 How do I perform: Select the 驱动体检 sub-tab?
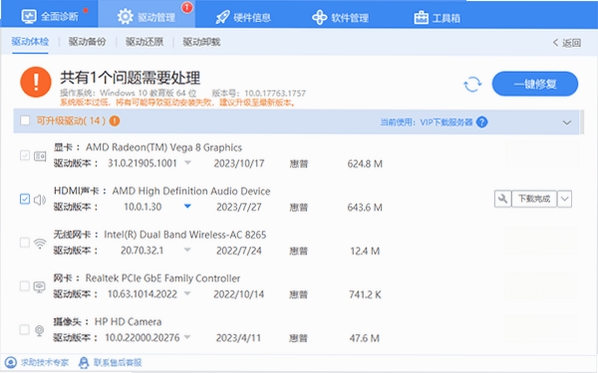coord(30,42)
